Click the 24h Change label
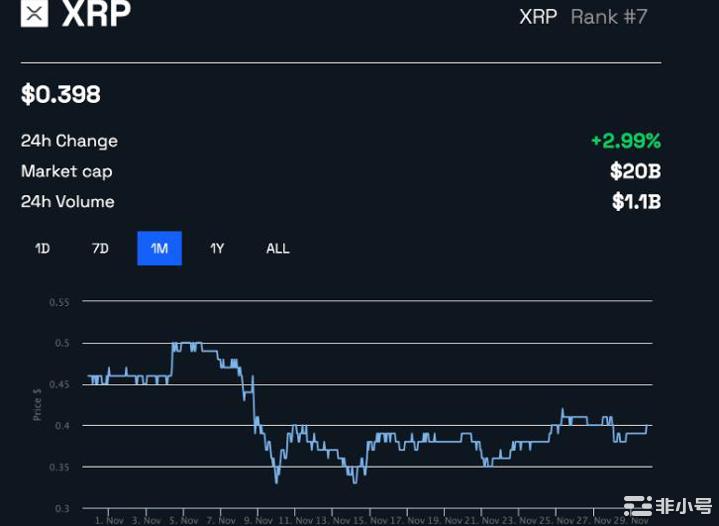 point(69,141)
